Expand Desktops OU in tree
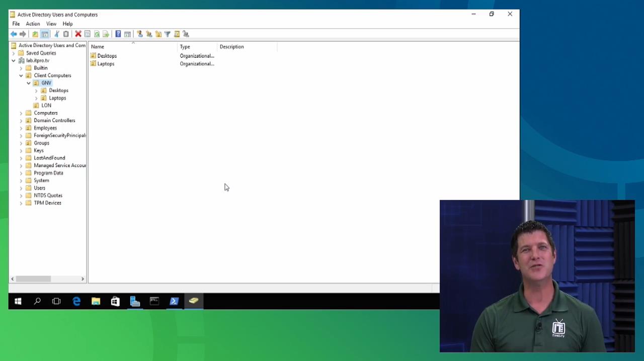 36,91
